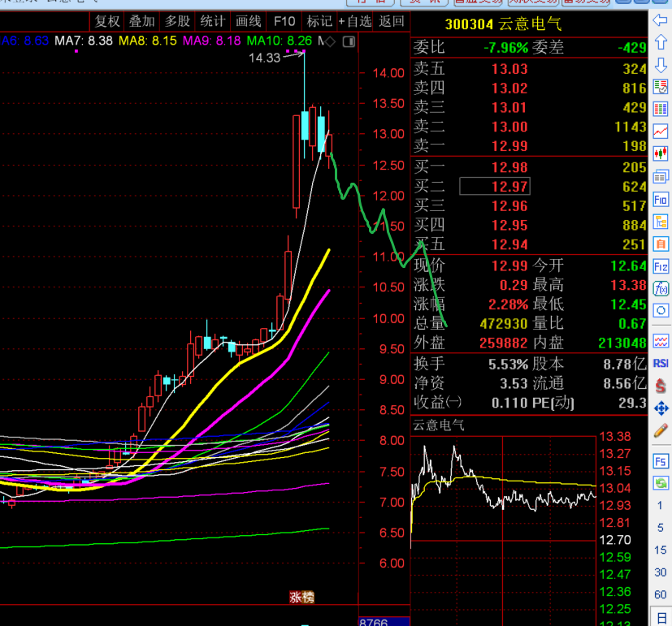Click the 委比 value -7.96%
The height and width of the screenshot is (626, 672).
tap(506, 48)
